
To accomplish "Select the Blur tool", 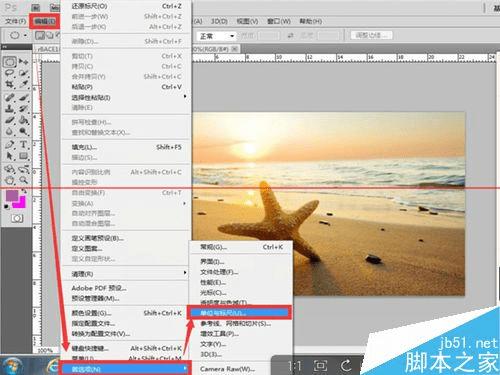I will [10, 131].
